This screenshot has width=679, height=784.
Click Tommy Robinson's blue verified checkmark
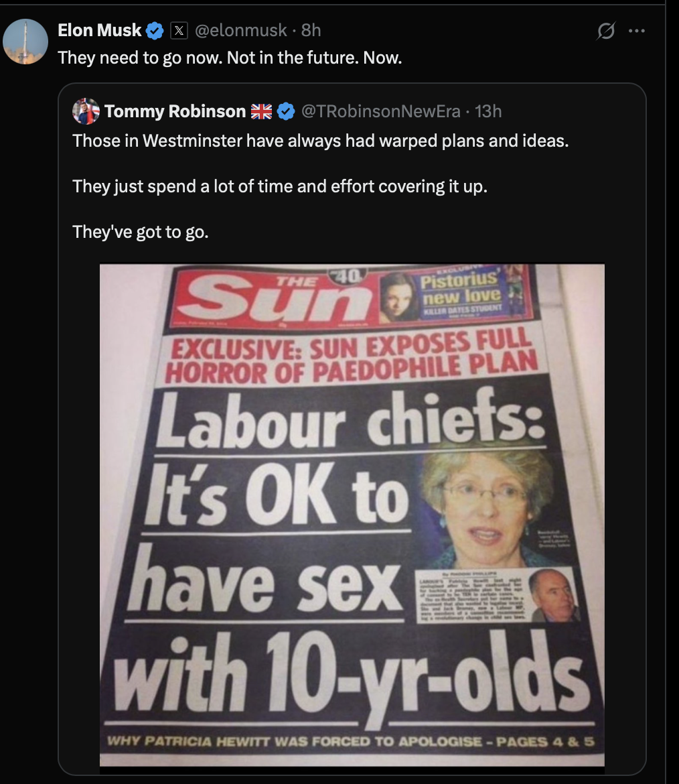point(285,112)
